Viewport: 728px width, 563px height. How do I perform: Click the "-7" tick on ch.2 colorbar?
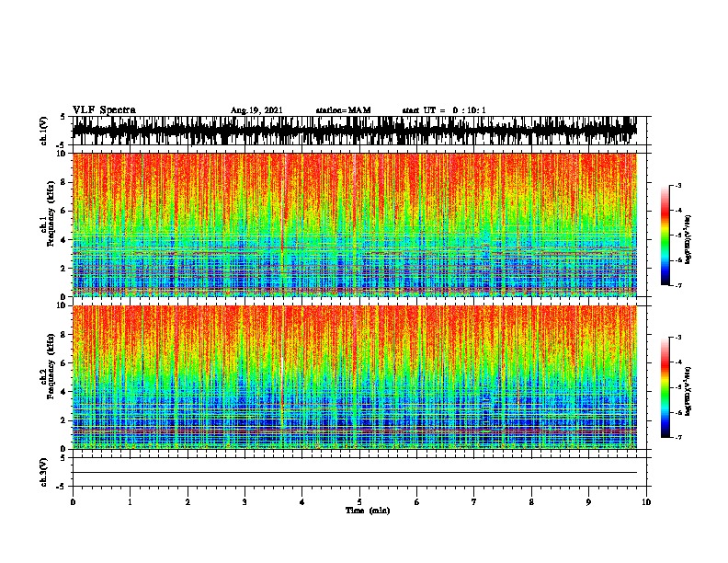pyautogui.click(x=678, y=438)
